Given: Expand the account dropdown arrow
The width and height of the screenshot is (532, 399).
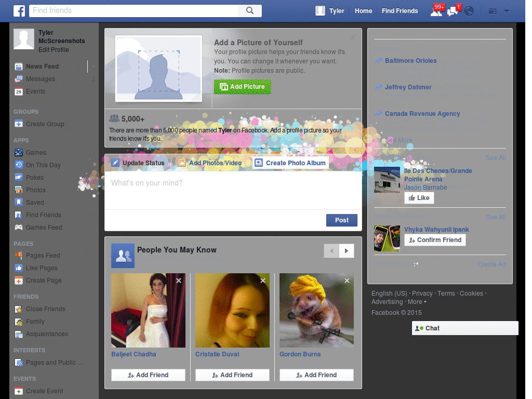Looking at the screenshot, I should (x=507, y=11).
